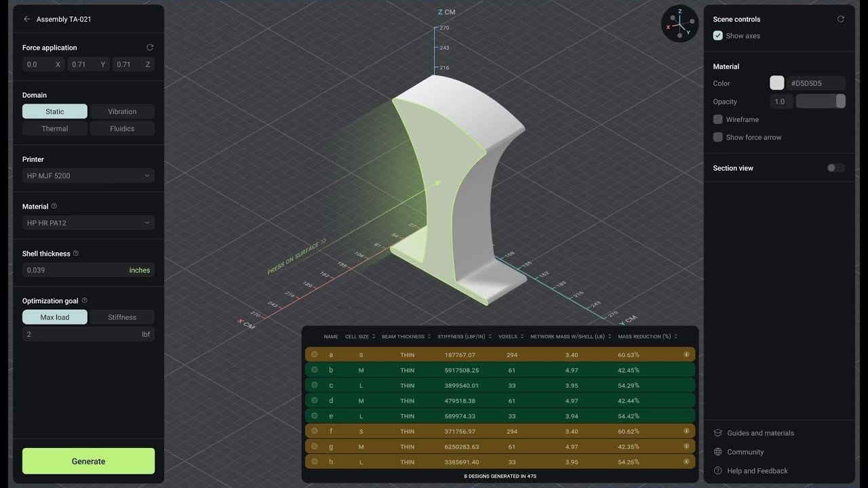Sort the table by Stiffness (LBF/IN)

tap(465, 337)
